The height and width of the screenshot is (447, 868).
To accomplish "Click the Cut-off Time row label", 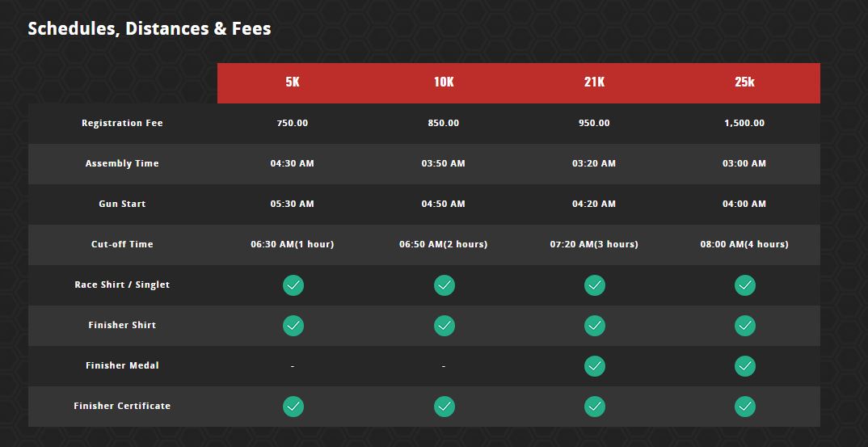I will tap(122, 245).
